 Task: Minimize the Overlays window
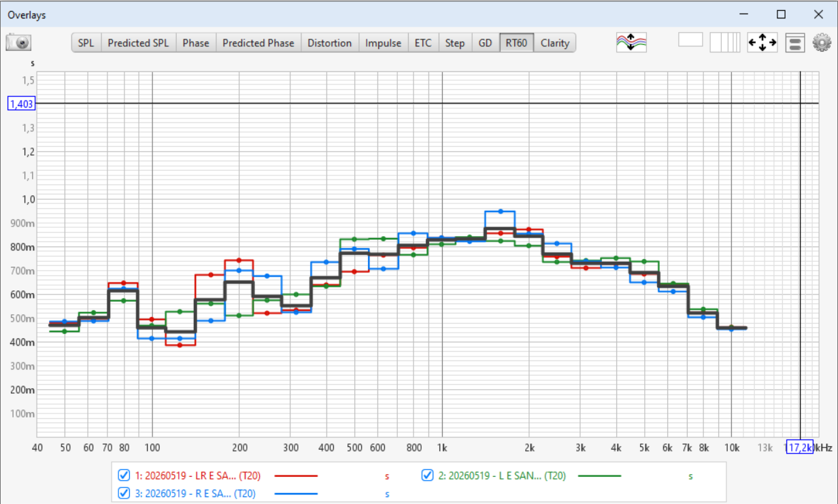pyautogui.click(x=745, y=14)
